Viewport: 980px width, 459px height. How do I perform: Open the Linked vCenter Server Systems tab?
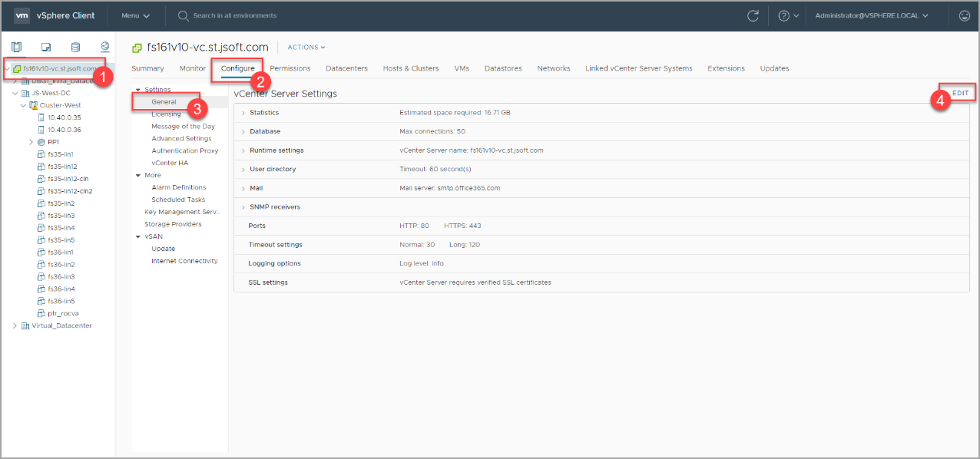pyautogui.click(x=638, y=68)
